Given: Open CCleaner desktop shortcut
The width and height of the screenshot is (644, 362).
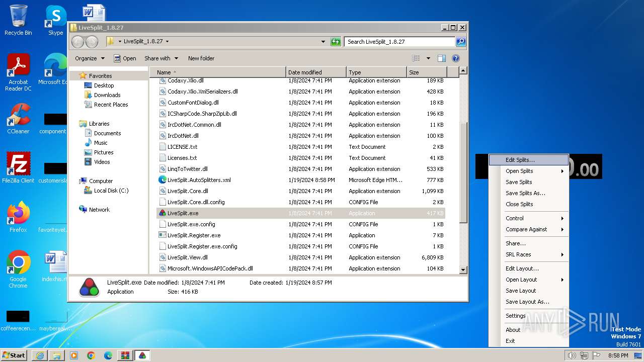Looking at the screenshot, I should 18,119.
